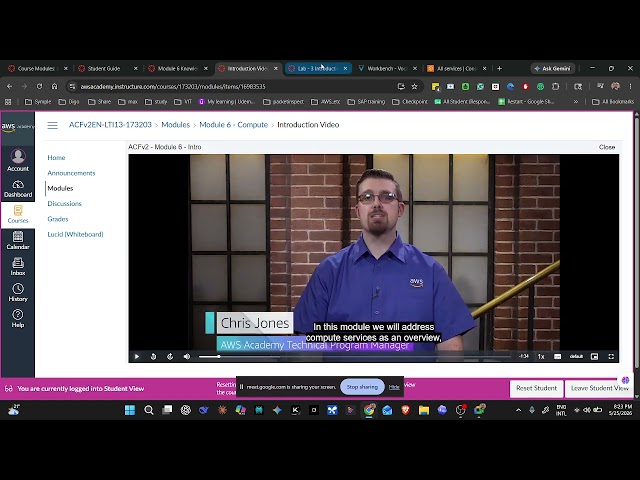Enter fullscreen video mode
The height and width of the screenshot is (480, 640).
coord(611,356)
